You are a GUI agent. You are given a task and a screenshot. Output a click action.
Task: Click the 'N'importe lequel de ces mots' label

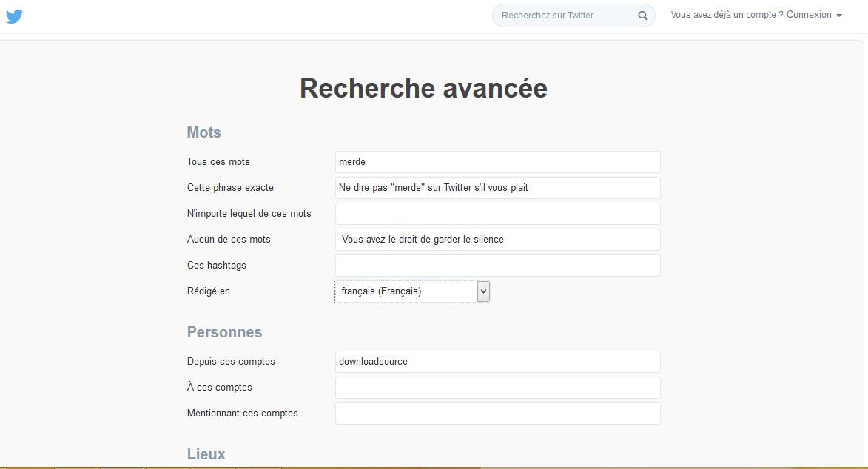pos(249,214)
